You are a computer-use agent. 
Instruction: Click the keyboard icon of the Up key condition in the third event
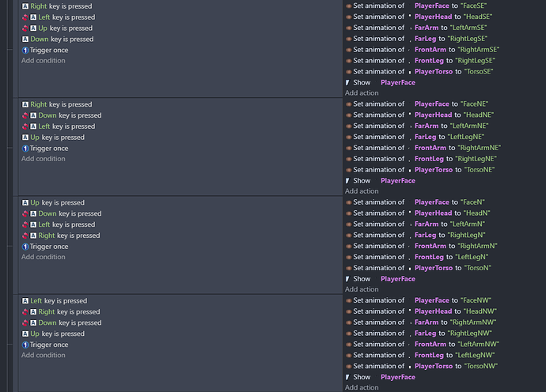point(25,203)
